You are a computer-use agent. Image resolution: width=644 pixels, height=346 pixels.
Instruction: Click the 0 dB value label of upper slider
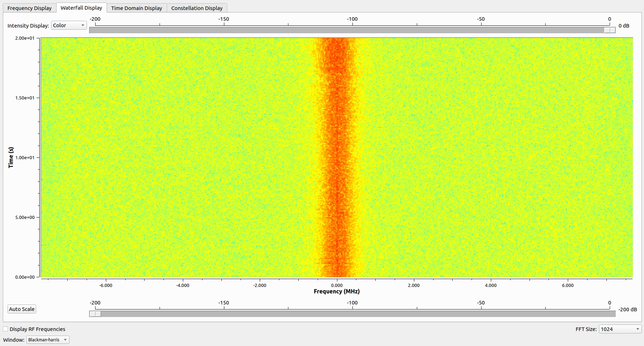coord(624,26)
